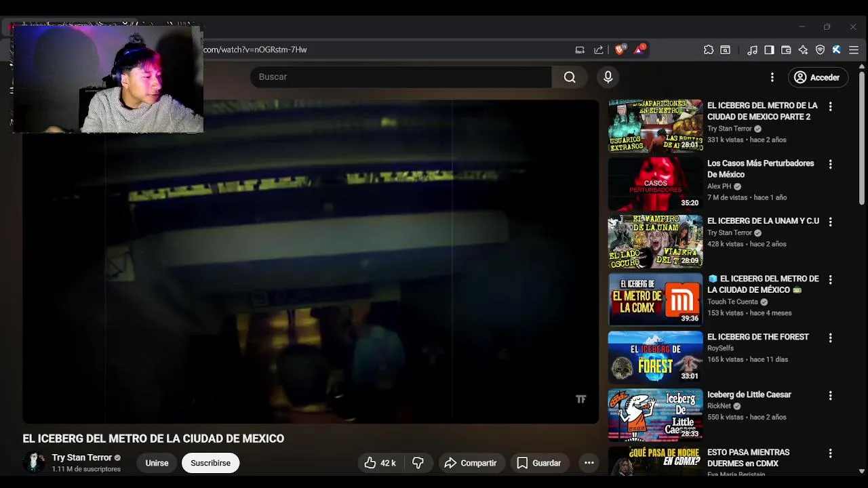Screen dimensions: 868x488
Task: Click Compartir to share video
Action: (x=471, y=463)
